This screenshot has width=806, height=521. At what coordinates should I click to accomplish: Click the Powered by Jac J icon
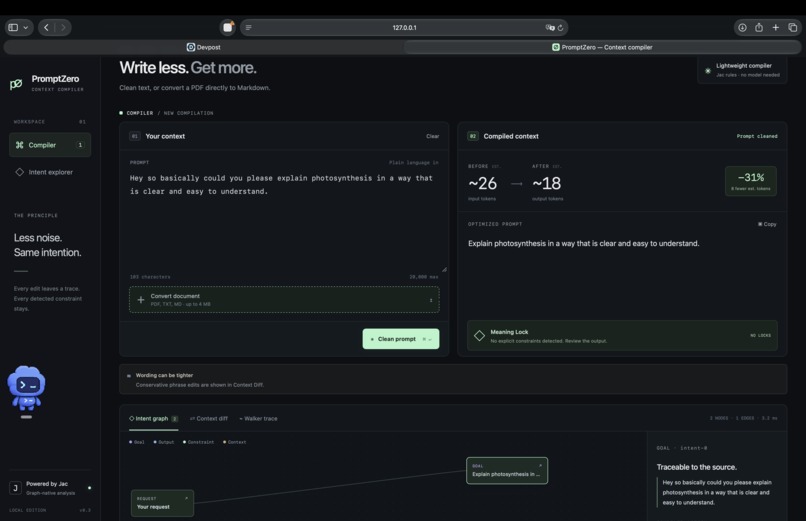click(15, 488)
